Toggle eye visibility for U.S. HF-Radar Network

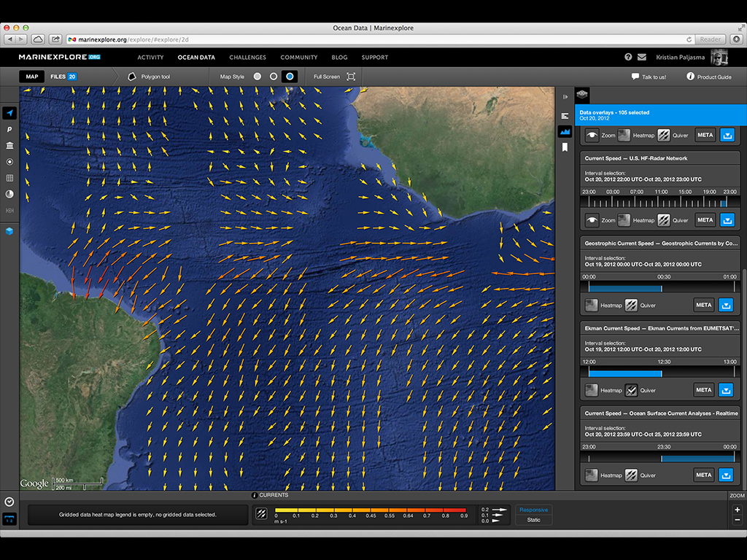pyautogui.click(x=592, y=219)
